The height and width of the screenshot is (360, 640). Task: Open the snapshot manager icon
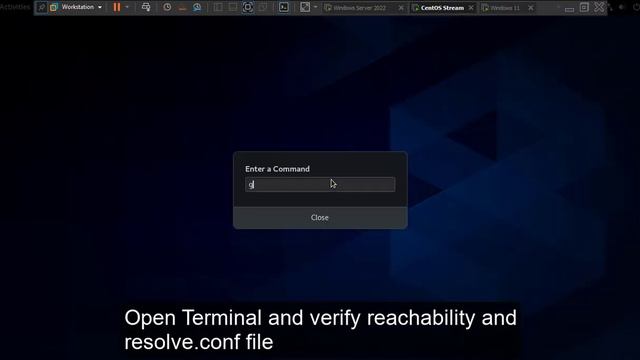[197, 7]
